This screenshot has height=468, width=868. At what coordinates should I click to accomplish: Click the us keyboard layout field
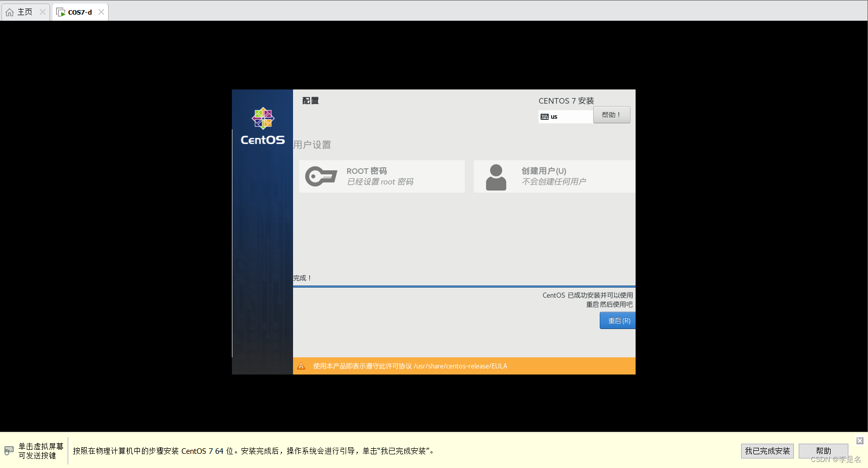[x=565, y=117]
